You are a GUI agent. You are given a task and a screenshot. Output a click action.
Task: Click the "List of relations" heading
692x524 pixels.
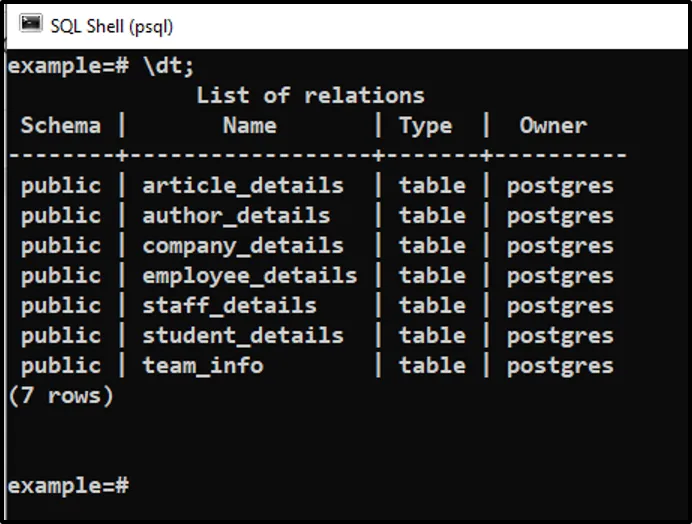click(x=310, y=96)
